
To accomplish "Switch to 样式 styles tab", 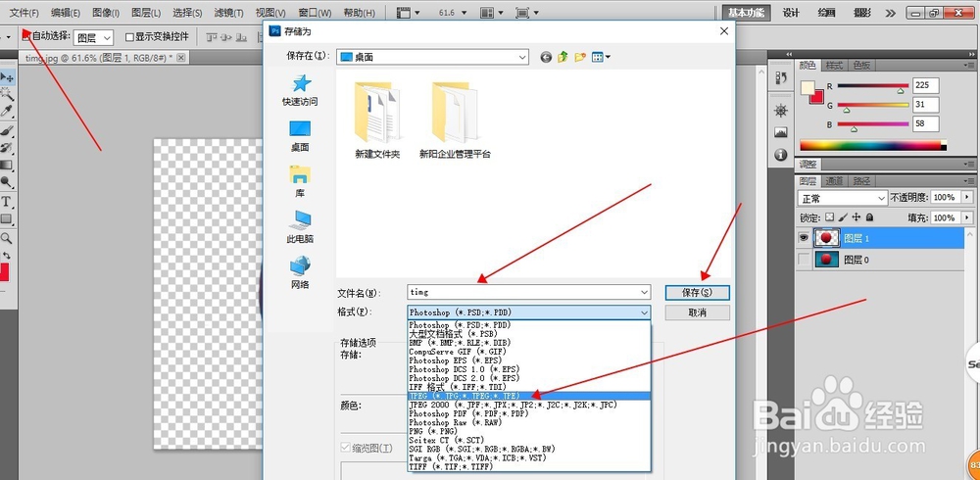I will coord(834,65).
